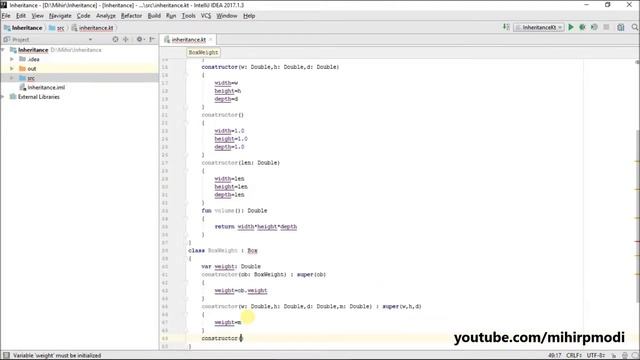Expand the src folder arrow
Image resolution: width=640 pixels, height=360 pixels.
pos(12,78)
